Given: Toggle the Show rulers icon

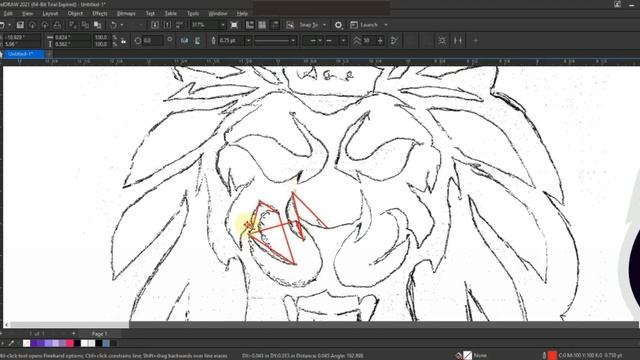Looking at the screenshot, I should (249, 25).
